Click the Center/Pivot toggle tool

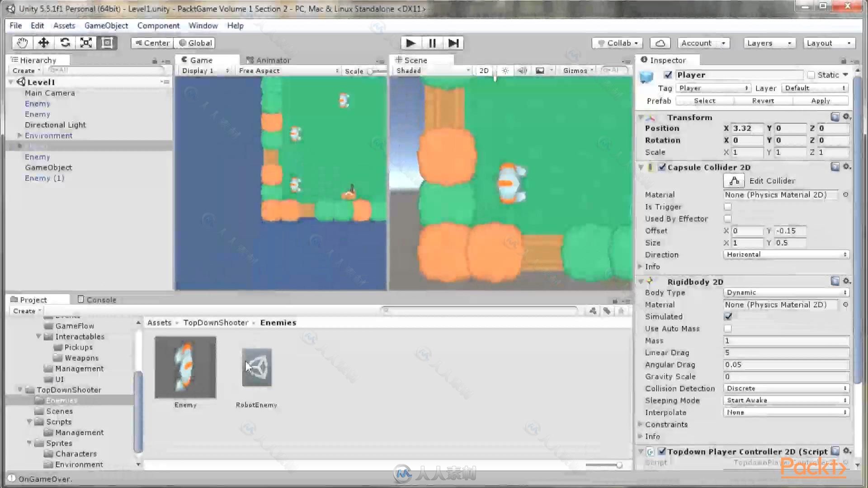151,42
